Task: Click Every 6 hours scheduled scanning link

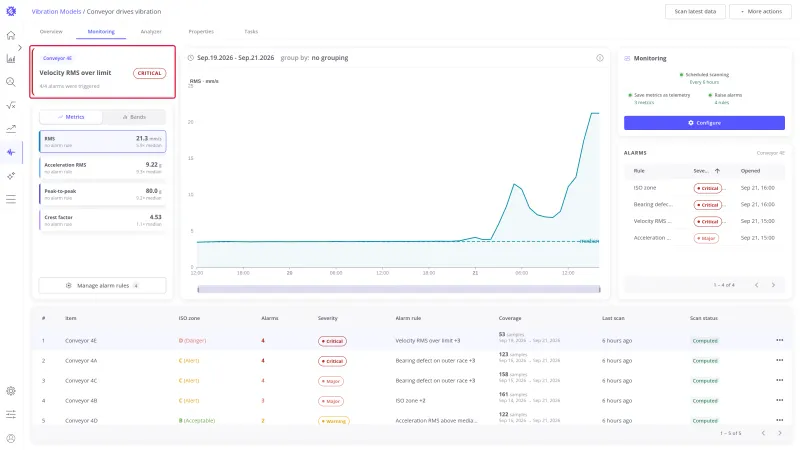Action: point(704,82)
